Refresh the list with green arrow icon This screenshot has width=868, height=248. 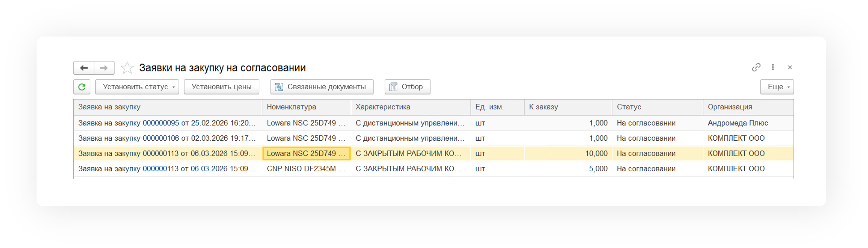[x=82, y=87]
